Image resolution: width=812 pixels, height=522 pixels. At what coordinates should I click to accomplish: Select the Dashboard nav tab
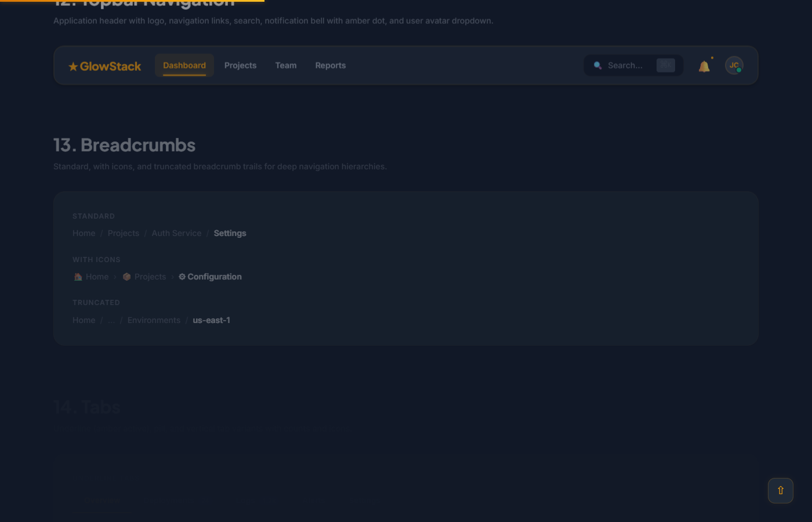pyautogui.click(x=184, y=66)
